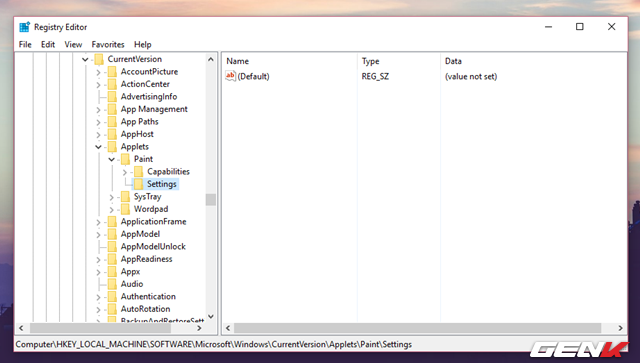Open the Favorites menu

click(x=108, y=45)
